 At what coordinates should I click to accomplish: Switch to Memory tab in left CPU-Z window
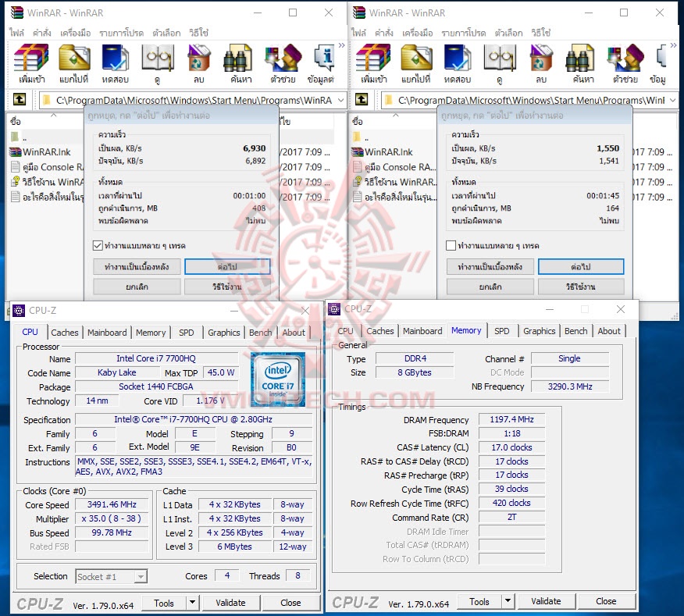pos(151,333)
